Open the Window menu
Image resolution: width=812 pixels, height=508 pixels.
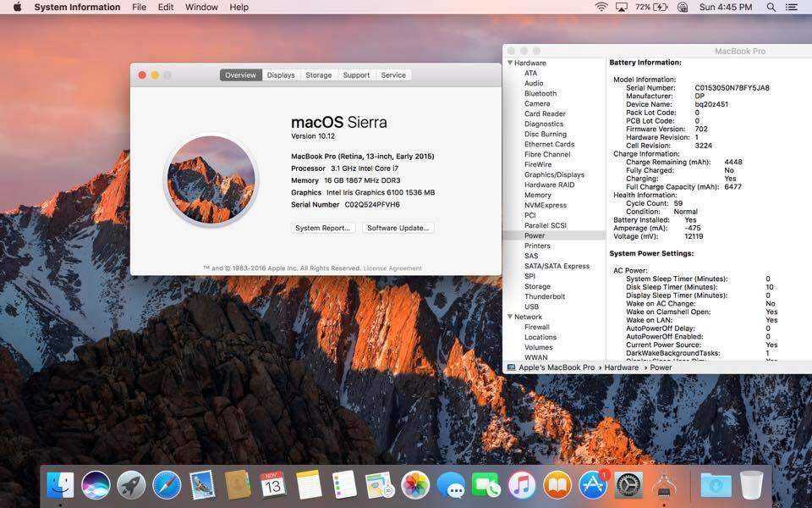(x=201, y=8)
